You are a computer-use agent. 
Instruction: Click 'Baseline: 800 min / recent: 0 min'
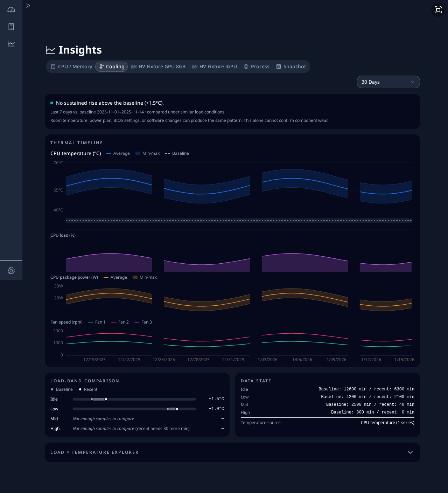[373, 412]
